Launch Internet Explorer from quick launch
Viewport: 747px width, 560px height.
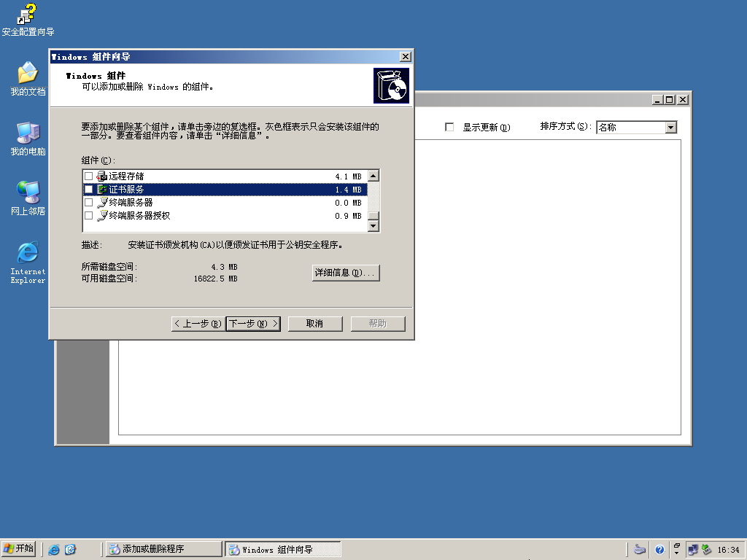[54, 550]
